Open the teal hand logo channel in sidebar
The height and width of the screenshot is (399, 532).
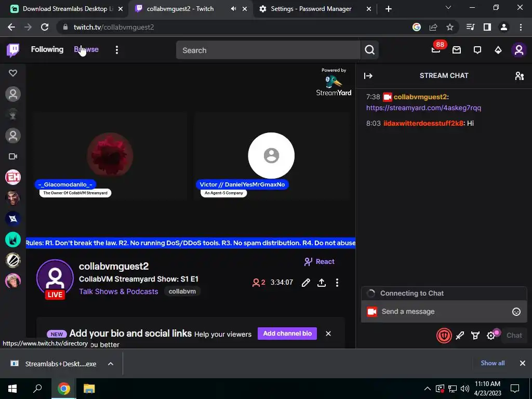[x=13, y=240]
